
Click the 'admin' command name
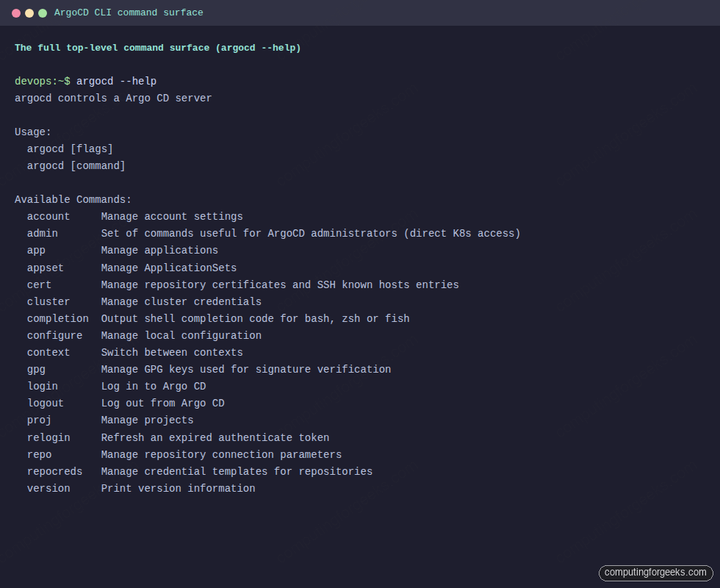coord(43,234)
